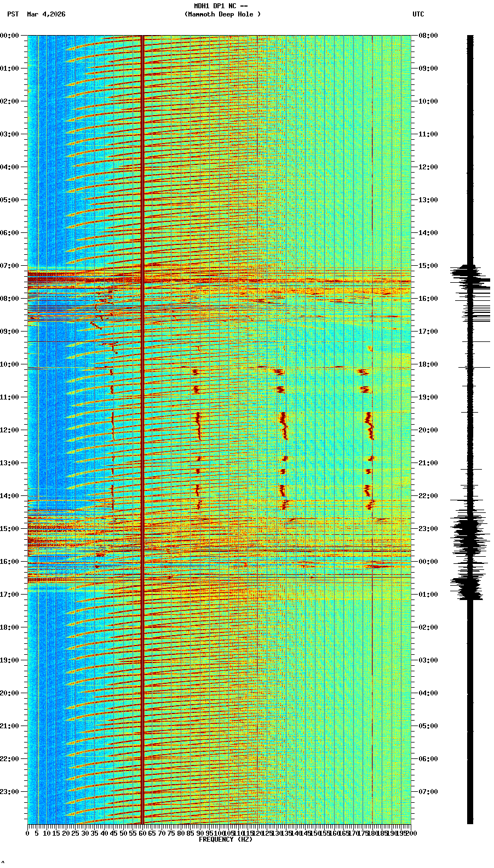Click the 'Mar 4,2026' date label
This screenshot has width=494, height=868.
point(46,14)
